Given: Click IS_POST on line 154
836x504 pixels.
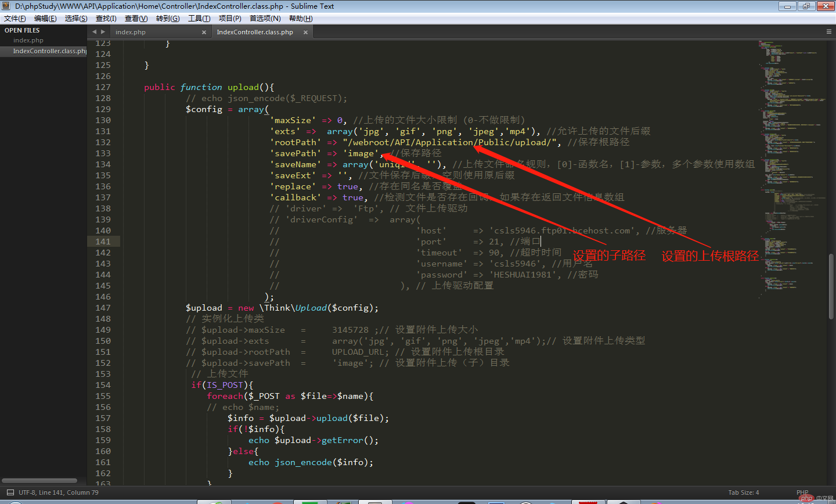Looking at the screenshot, I should click(225, 385).
